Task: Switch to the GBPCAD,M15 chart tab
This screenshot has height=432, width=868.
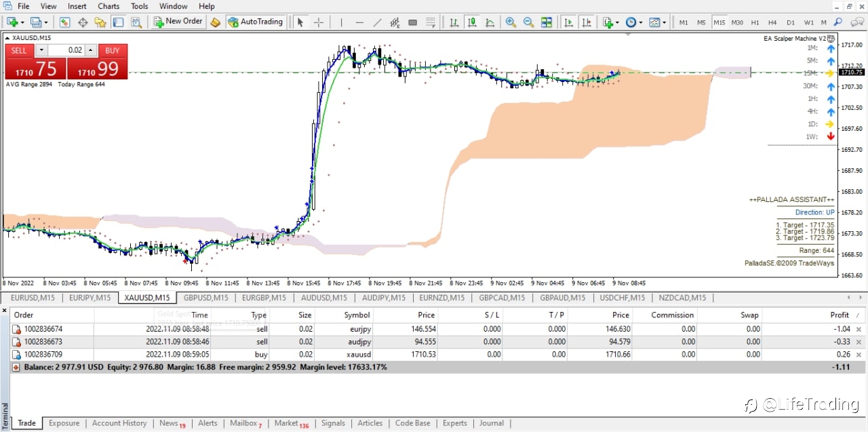Action: click(502, 298)
